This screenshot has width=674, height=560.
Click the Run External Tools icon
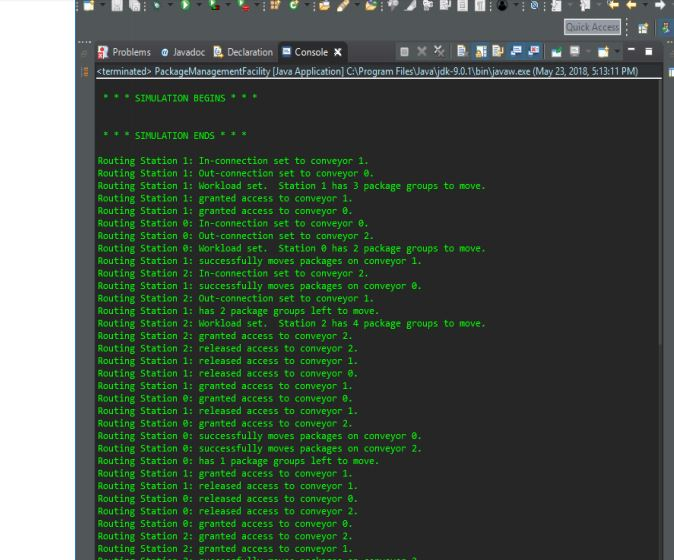tap(244, 5)
